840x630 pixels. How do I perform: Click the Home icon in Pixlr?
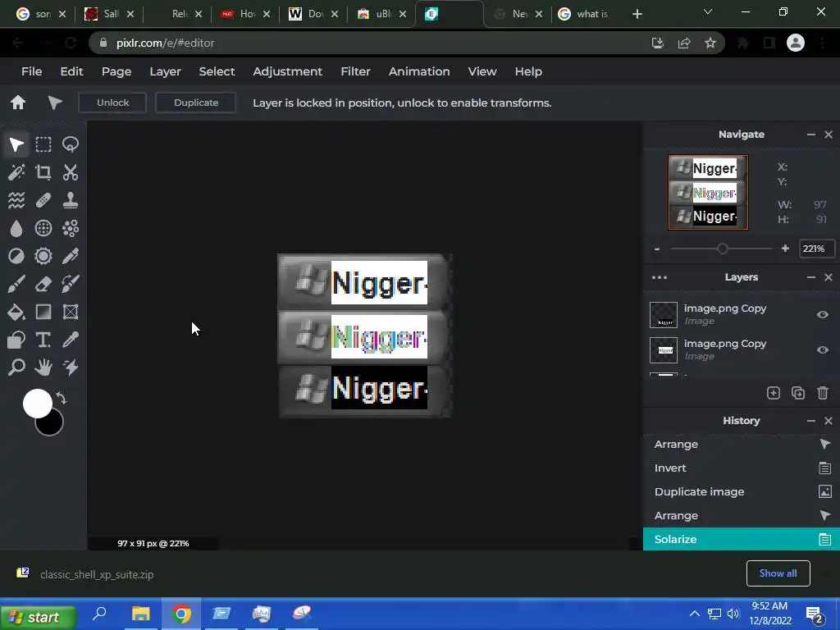pyautogui.click(x=18, y=103)
